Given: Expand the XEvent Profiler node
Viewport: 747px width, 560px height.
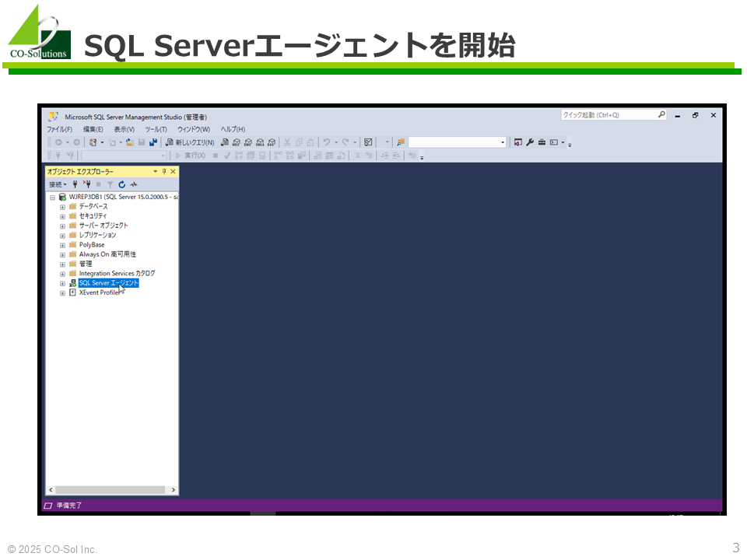Looking at the screenshot, I should coord(62,293).
